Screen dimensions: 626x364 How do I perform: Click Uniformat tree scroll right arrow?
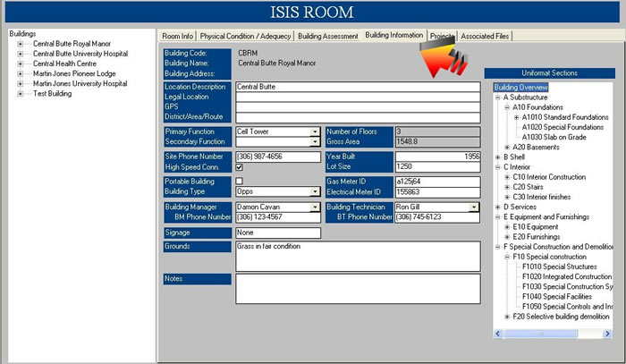tap(607, 334)
